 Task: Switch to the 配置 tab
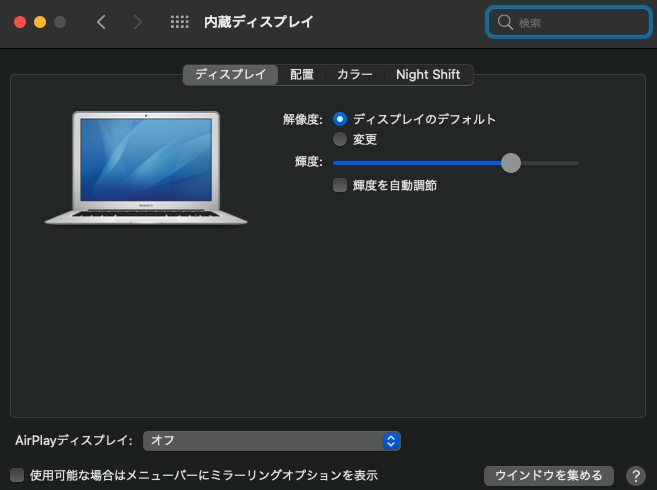point(302,75)
